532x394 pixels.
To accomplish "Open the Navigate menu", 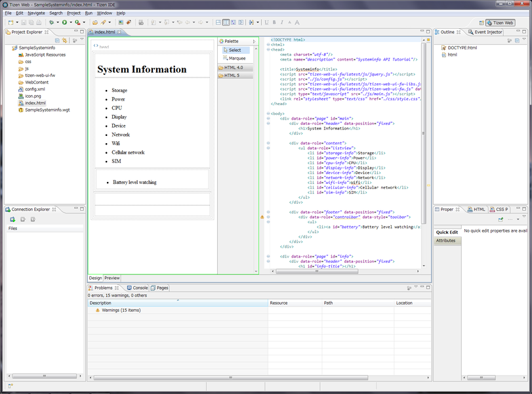I will tap(36, 13).
